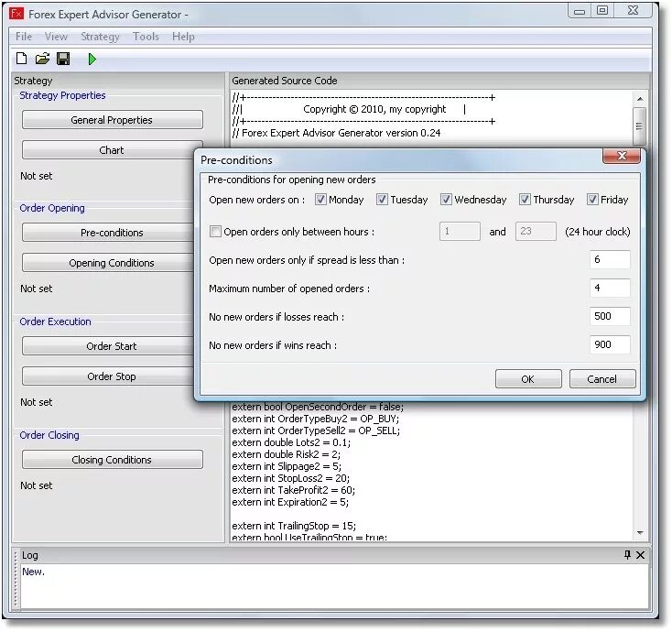672x632 pixels.
Task: Click the green Run/Generate arrow icon
Action: click(x=92, y=60)
